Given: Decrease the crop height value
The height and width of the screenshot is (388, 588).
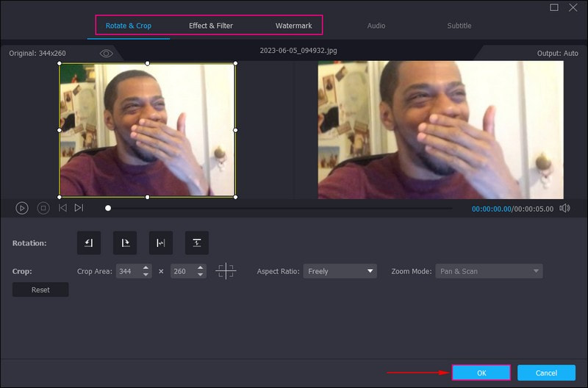Looking at the screenshot, I should 201,275.
